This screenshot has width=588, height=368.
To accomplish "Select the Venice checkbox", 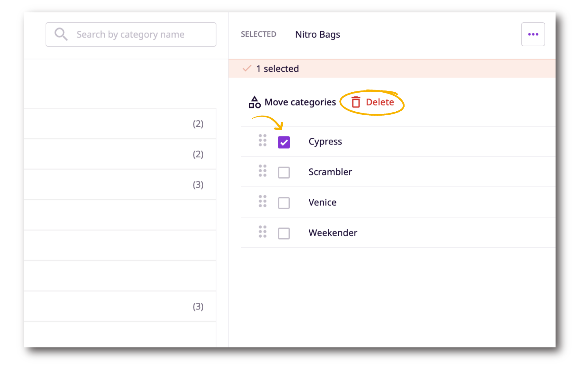I will pos(284,203).
